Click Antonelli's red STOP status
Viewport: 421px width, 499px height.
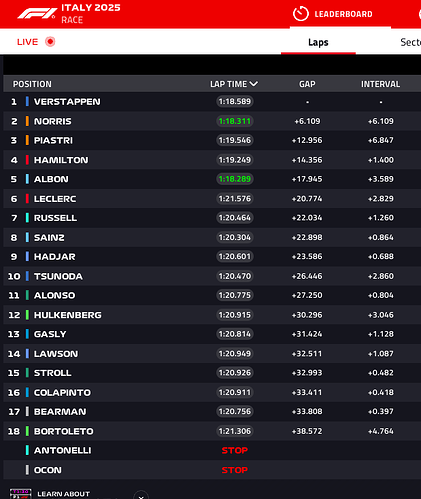(x=235, y=450)
